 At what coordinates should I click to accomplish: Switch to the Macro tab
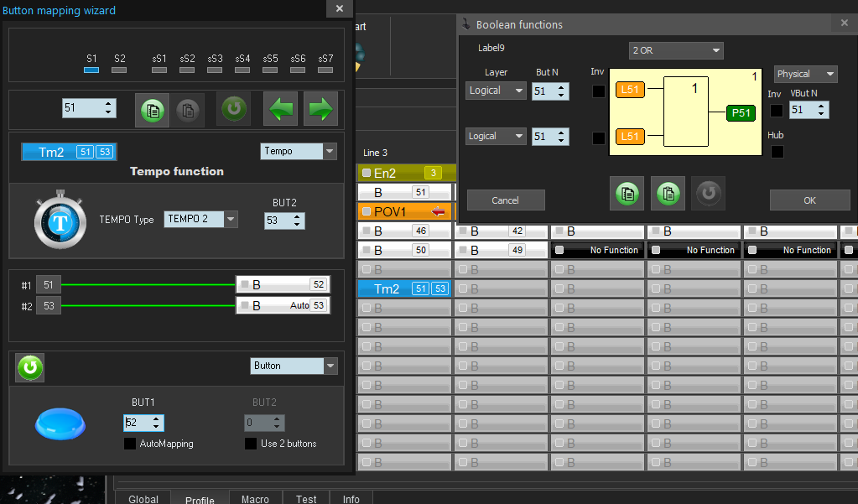[x=255, y=499]
